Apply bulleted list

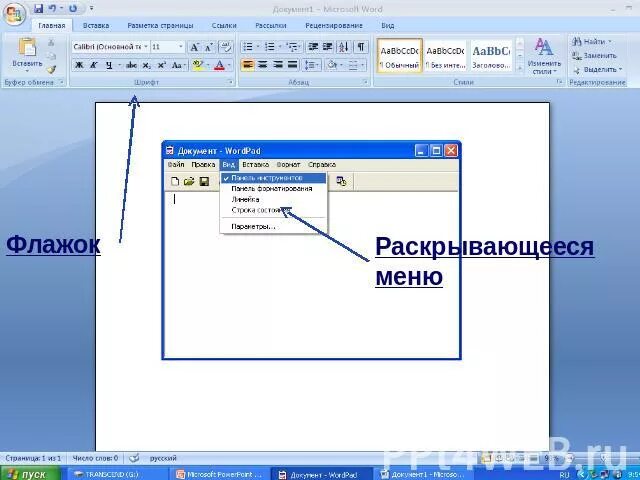coord(248,47)
